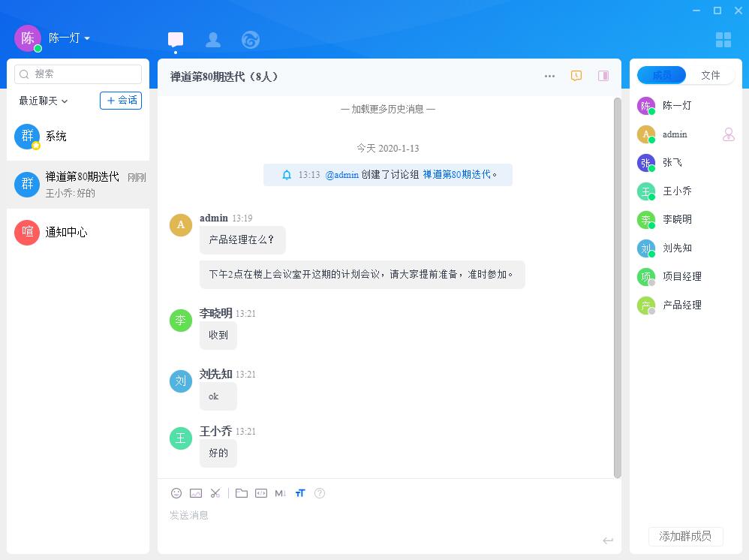This screenshot has height=560, width=749.
Task: Minimize the window
Action: (x=696, y=11)
